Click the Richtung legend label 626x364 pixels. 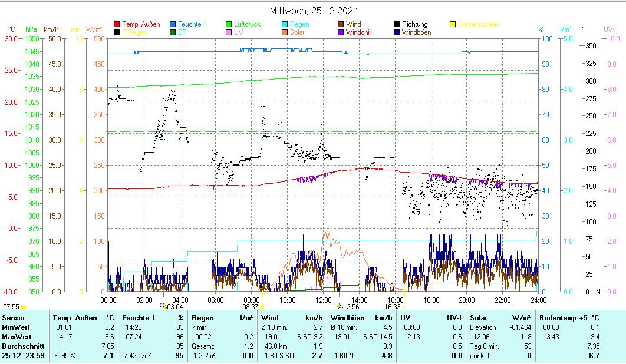[414, 24]
